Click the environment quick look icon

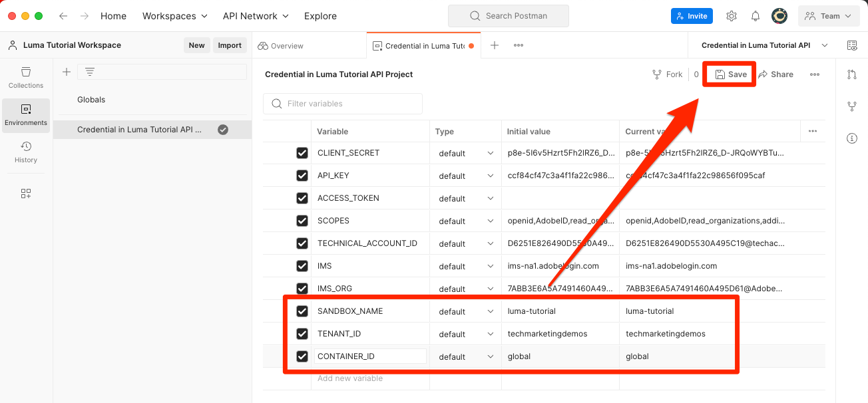point(852,45)
